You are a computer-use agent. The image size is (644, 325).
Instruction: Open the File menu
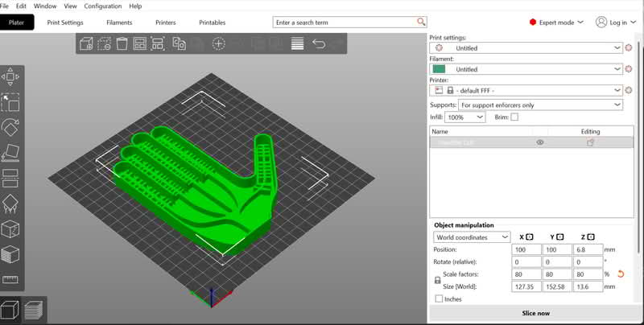coord(4,6)
